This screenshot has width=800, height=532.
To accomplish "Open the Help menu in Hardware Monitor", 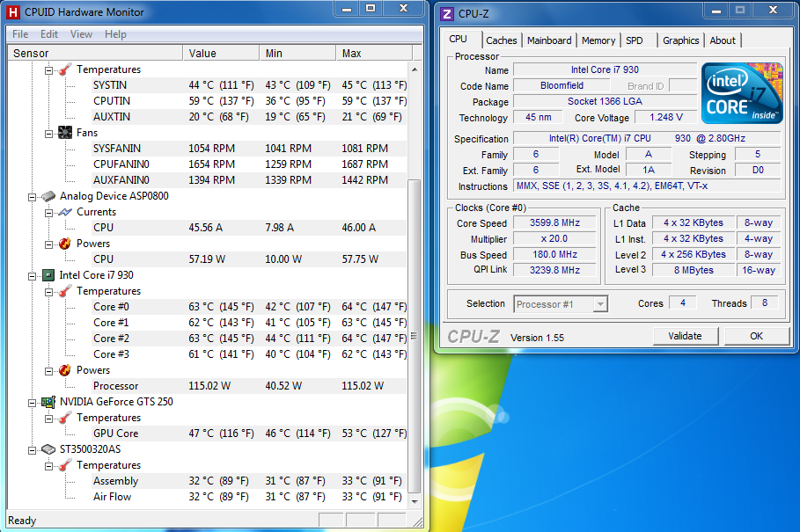I will coord(115,34).
